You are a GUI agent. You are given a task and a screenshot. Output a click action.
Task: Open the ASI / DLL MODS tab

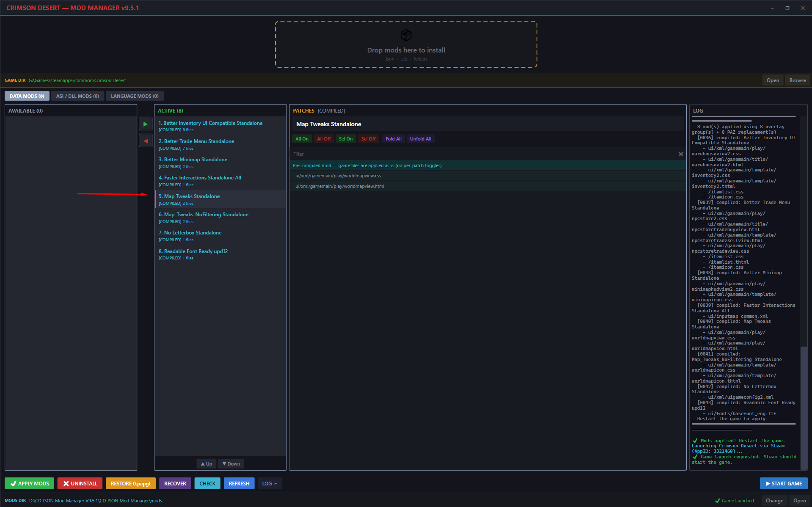click(78, 96)
